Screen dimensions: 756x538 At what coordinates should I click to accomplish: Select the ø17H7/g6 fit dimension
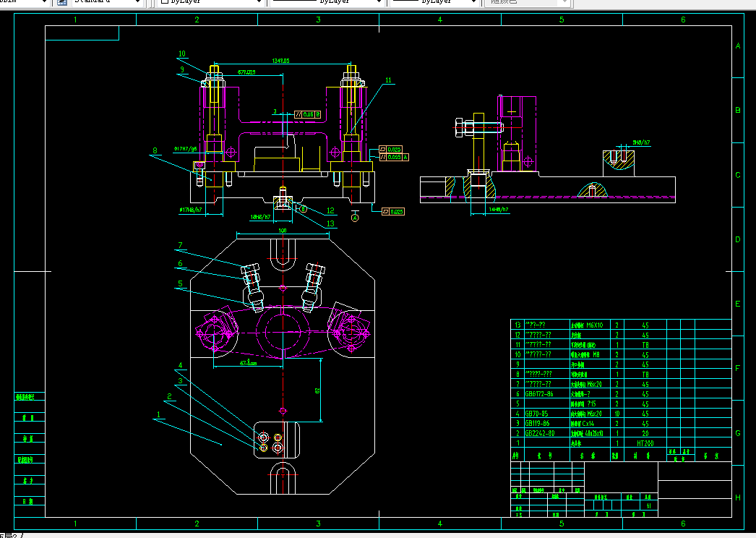pyautogui.click(x=186, y=149)
